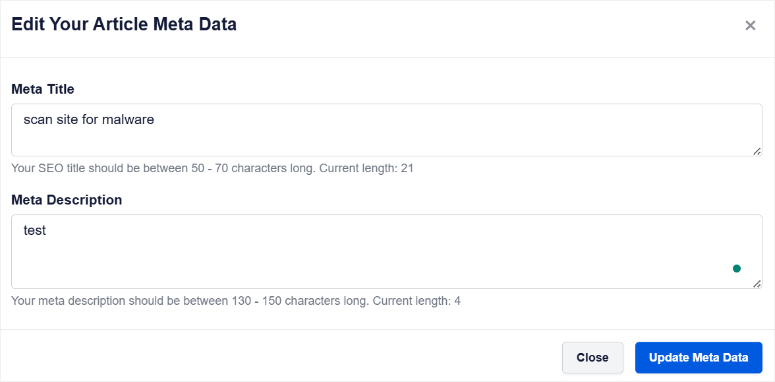
Task: Place cursor after the word "test"
Action: pos(46,230)
